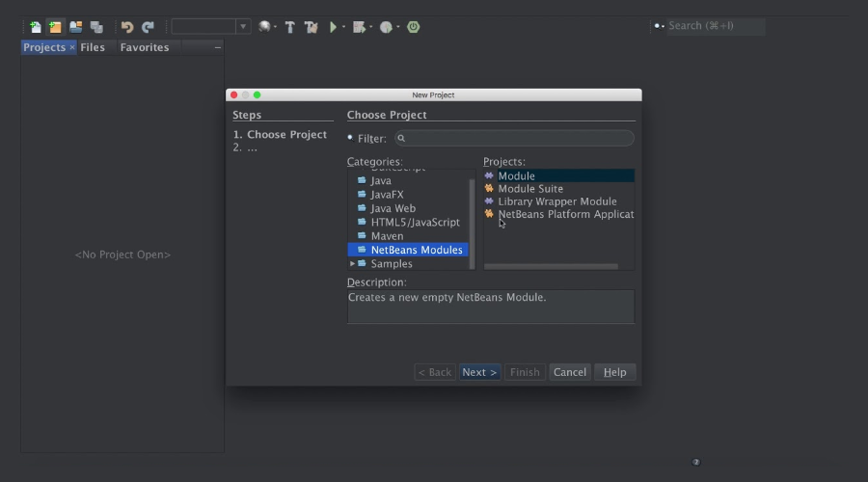Select the Java Web category
The image size is (868, 482).
[x=393, y=208]
